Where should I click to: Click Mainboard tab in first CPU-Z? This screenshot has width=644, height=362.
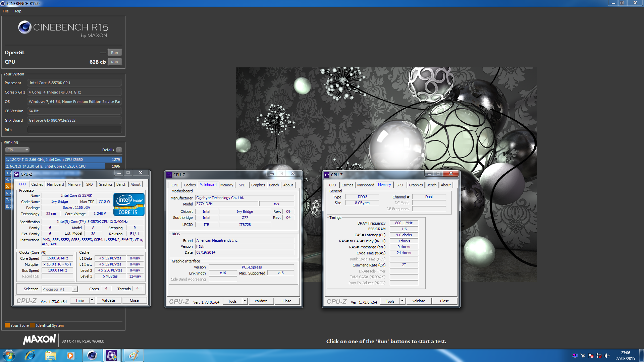(x=55, y=184)
